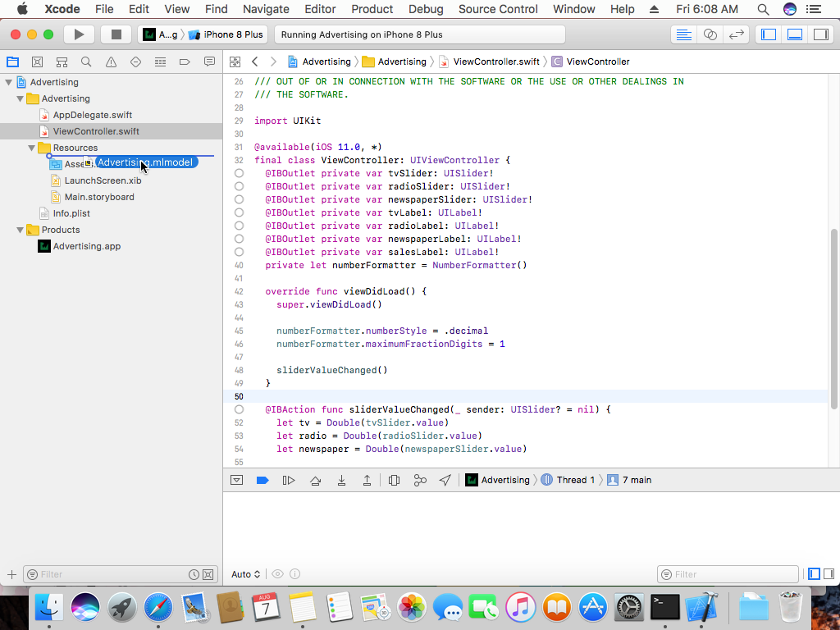Screen dimensions: 840x630
Task: Open the find navigator magnifier
Action: click(x=85, y=62)
